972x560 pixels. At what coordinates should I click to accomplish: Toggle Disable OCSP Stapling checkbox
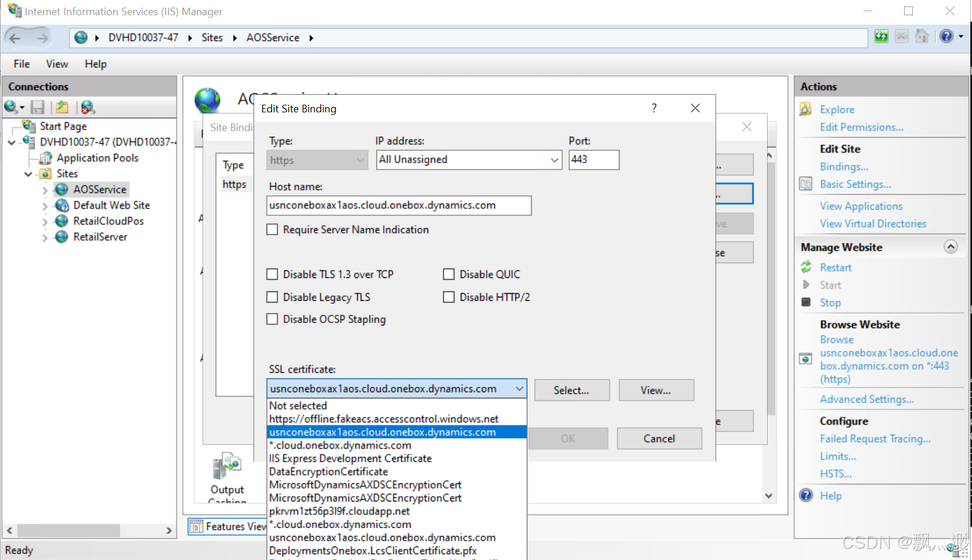coord(272,319)
